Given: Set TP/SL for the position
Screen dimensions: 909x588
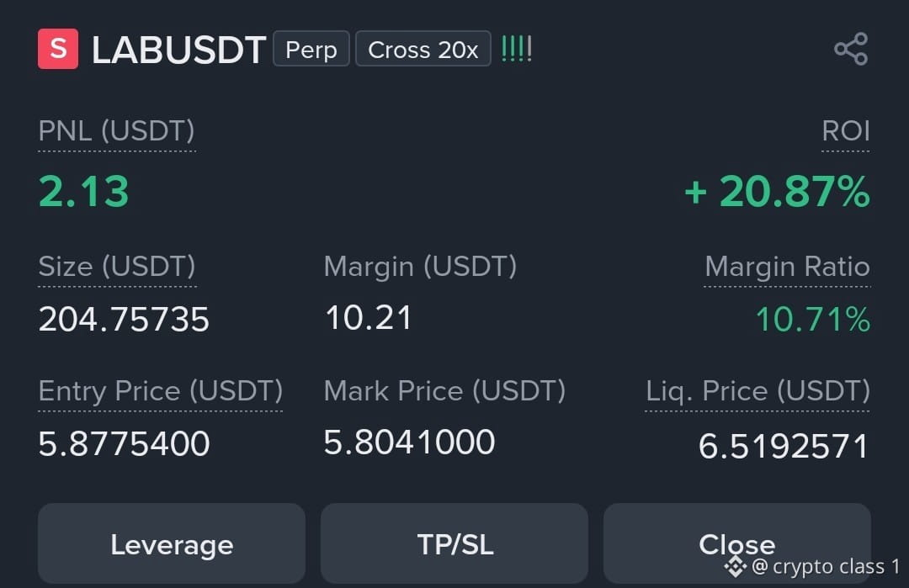Looking at the screenshot, I should click(454, 543).
